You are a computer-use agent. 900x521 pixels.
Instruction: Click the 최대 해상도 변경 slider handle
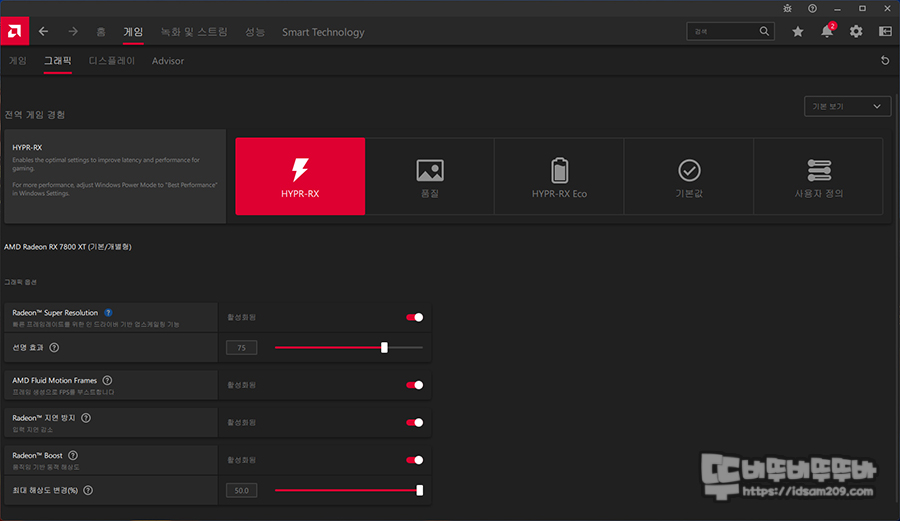pos(420,491)
